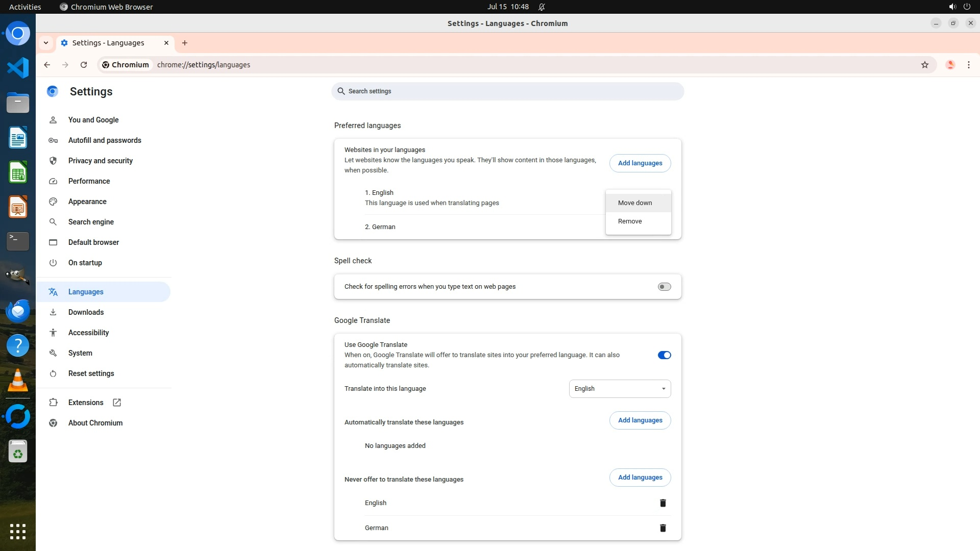Delete German from never-translate list
Image resolution: width=980 pixels, height=551 pixels.
tap(663, 528)
